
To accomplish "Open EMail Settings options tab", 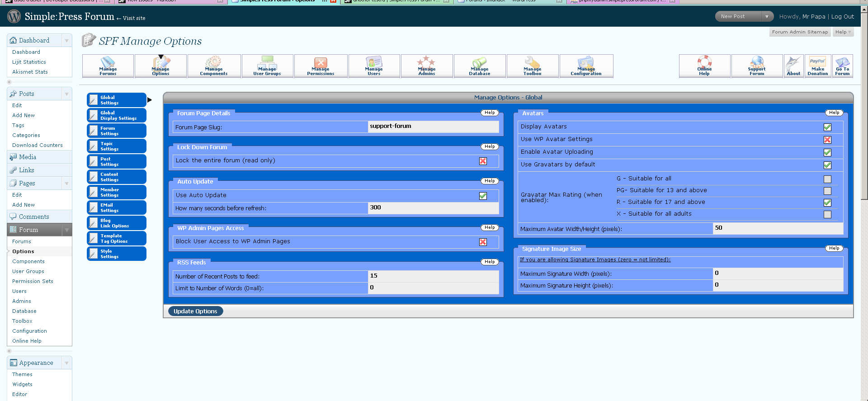I will tap(117, 208).
